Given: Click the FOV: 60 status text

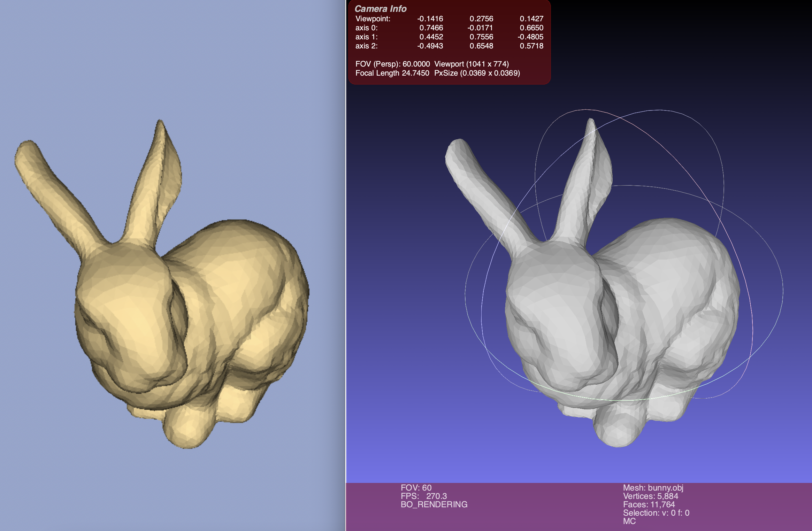Looking at the screenshot, I should 416,488.
